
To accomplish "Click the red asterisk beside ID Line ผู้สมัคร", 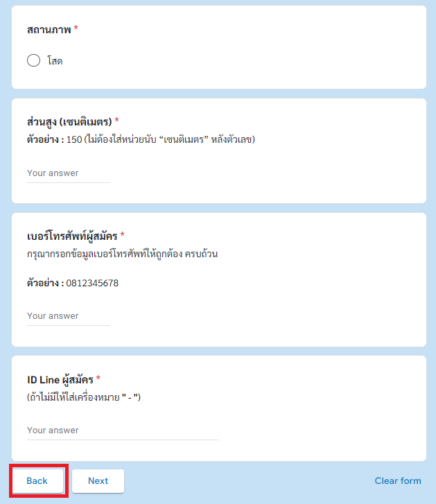I will pos(98,378).
